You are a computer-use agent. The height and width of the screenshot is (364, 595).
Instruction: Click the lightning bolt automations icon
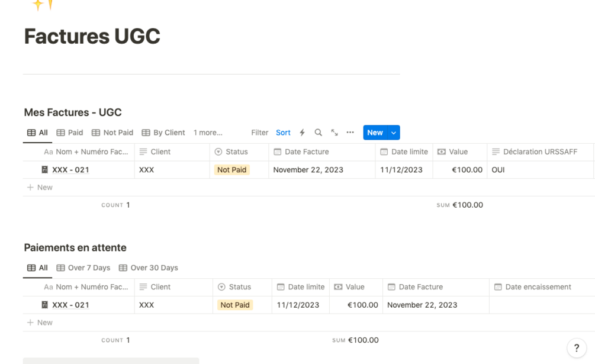(x=302, y=133)
